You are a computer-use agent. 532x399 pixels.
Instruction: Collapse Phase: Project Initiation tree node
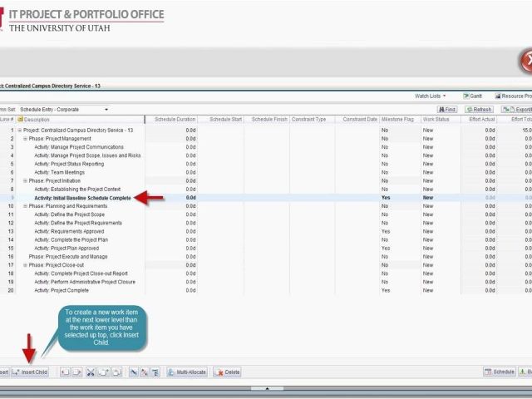(x=25, y=180)
